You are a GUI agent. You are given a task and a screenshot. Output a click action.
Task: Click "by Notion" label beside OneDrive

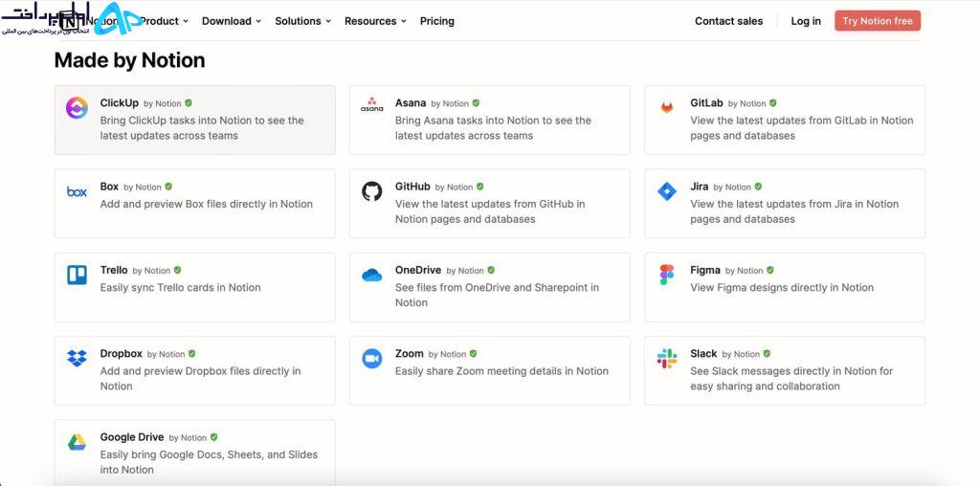465,271
